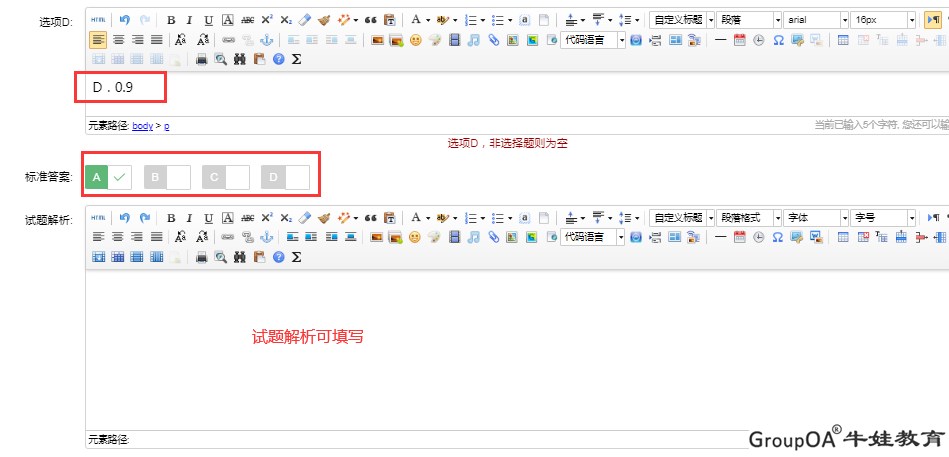Toggle right align in 选项D editor
949x457 pixels.
tap(138, 41)
